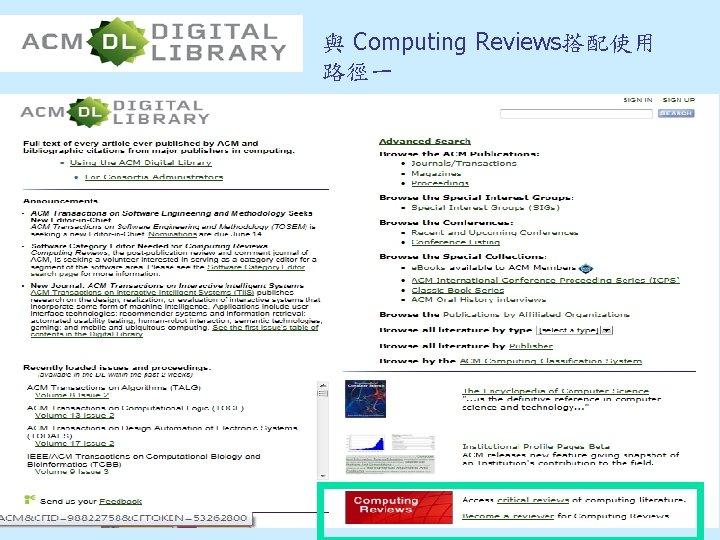The image size is (720, 540).
Task: Click the SEARCH button
Action: click(x=676, y=113)
